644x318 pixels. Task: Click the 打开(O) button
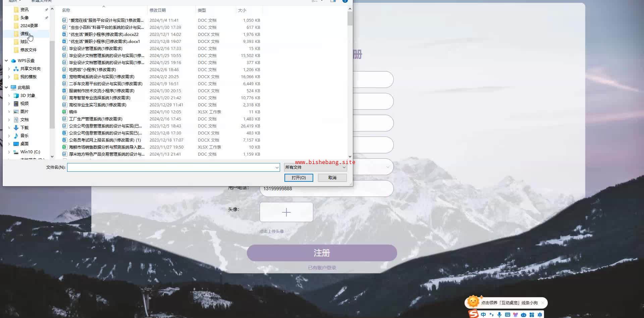pyautogui.click(x=299, y=178)
